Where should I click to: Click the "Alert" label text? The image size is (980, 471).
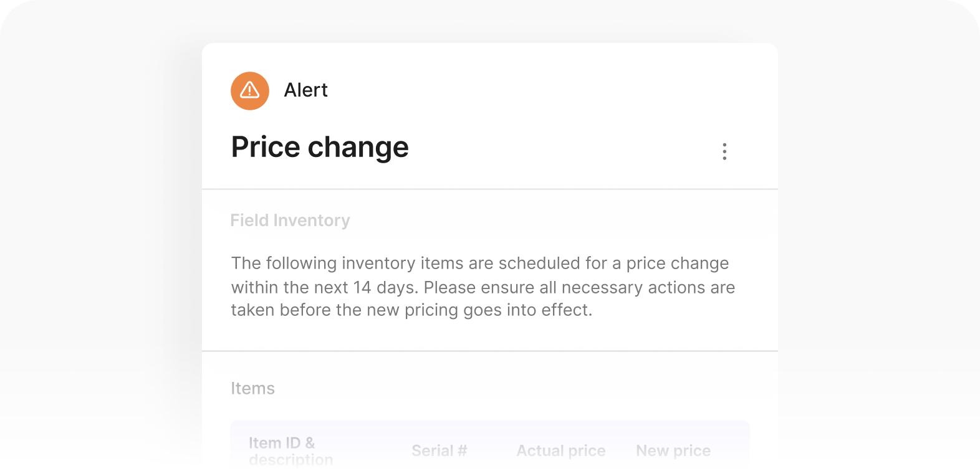click(305, 90)
